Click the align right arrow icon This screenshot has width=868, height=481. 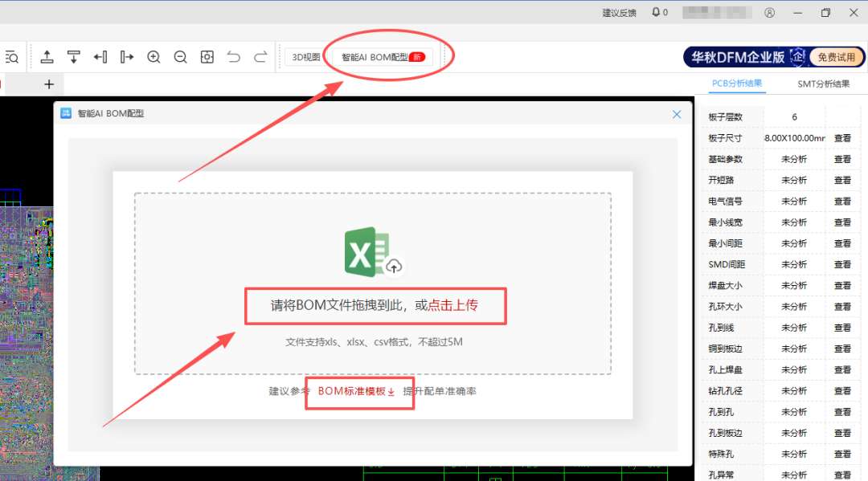click(x=127, y=57)
